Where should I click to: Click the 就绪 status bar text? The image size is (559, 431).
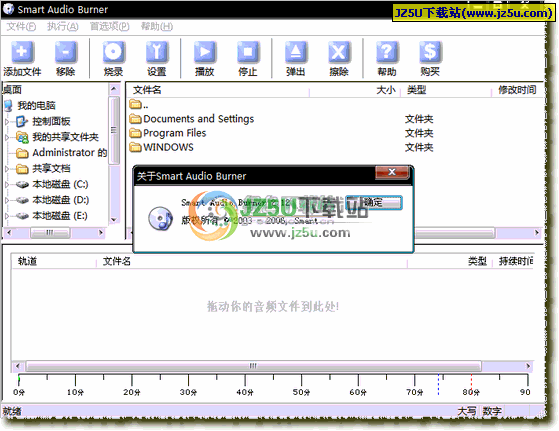click(x=12, y=411)
